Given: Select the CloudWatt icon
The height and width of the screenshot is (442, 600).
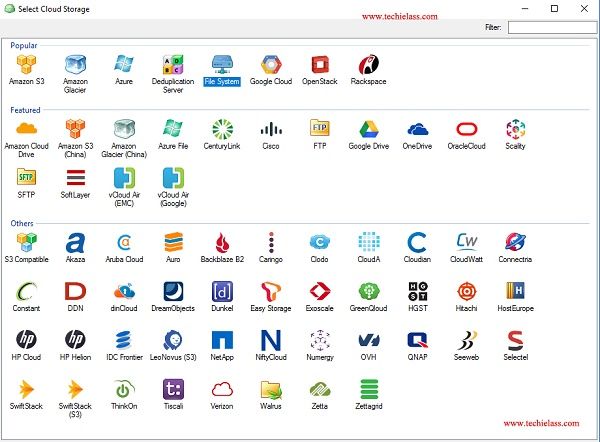Looking at the screenshot, I should tap(467, 241).
